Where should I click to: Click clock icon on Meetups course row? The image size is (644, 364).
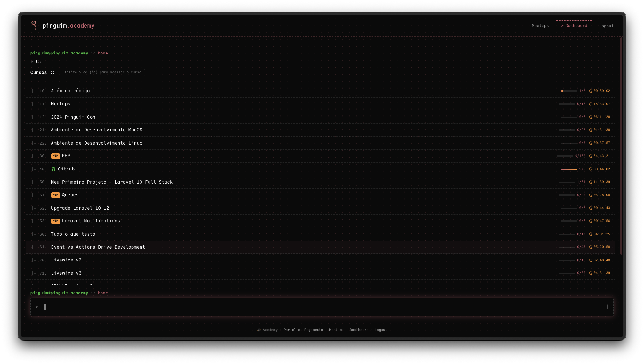click(591, 104)
